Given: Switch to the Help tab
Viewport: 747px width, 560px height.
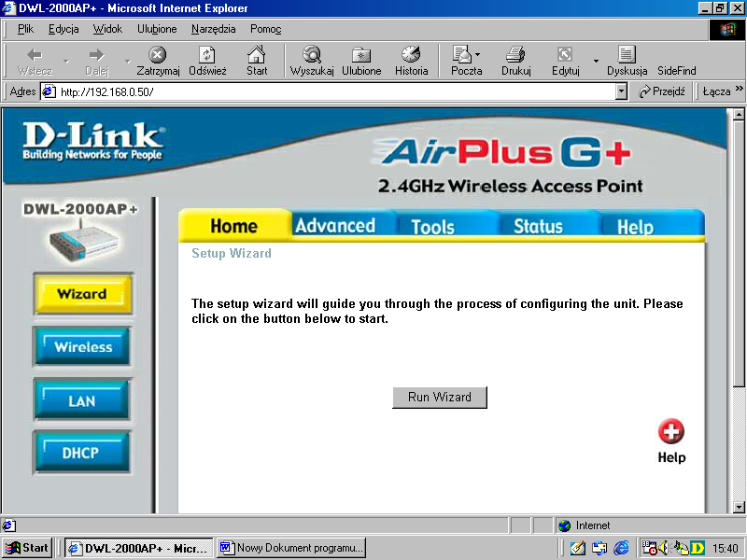Looking at the screenshot, I should coord(636,227).
